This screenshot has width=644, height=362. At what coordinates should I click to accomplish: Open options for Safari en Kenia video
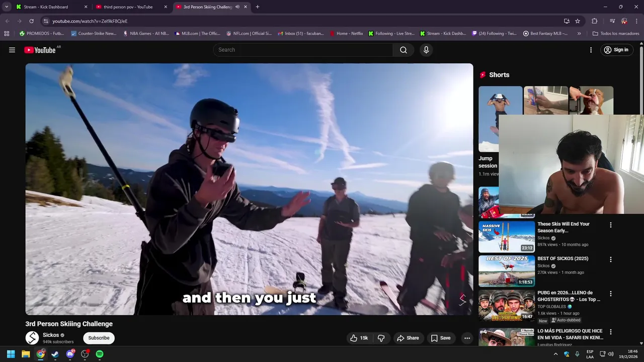pyautogui.click(x=611, y=332)
